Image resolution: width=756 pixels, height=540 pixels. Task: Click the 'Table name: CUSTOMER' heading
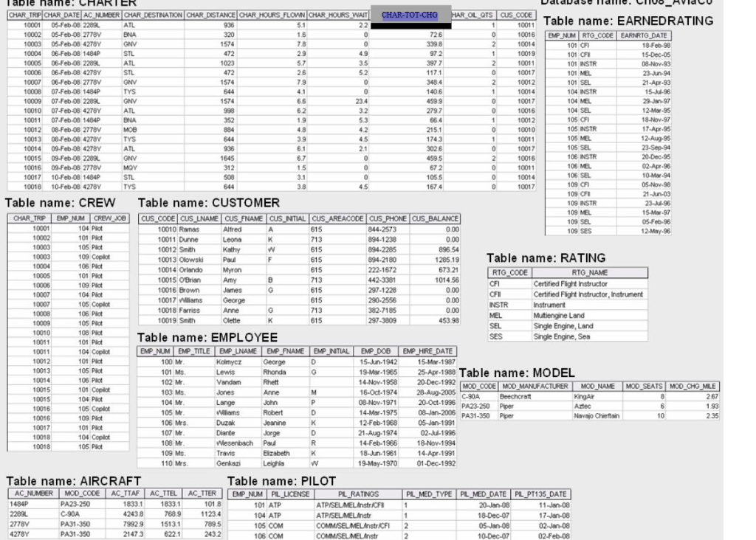point(209,203)
